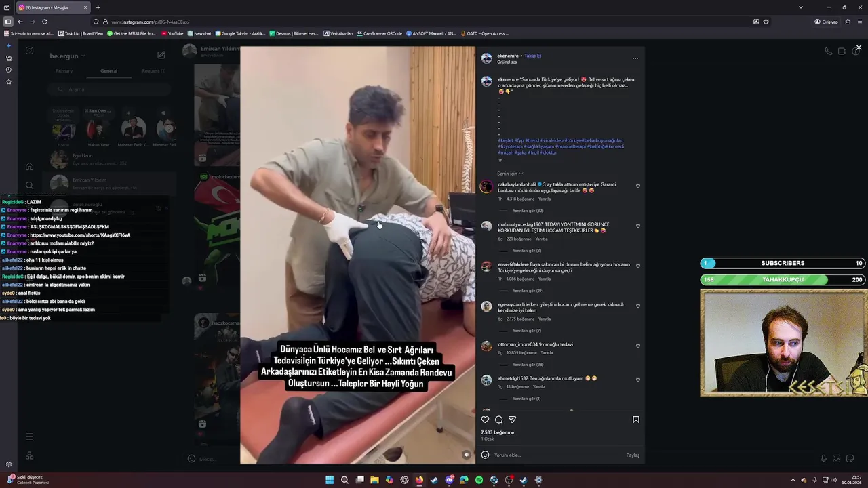The image size is (868, 488).
Task: Open the 'New chat' bookmark
Action: coord(199,33)
